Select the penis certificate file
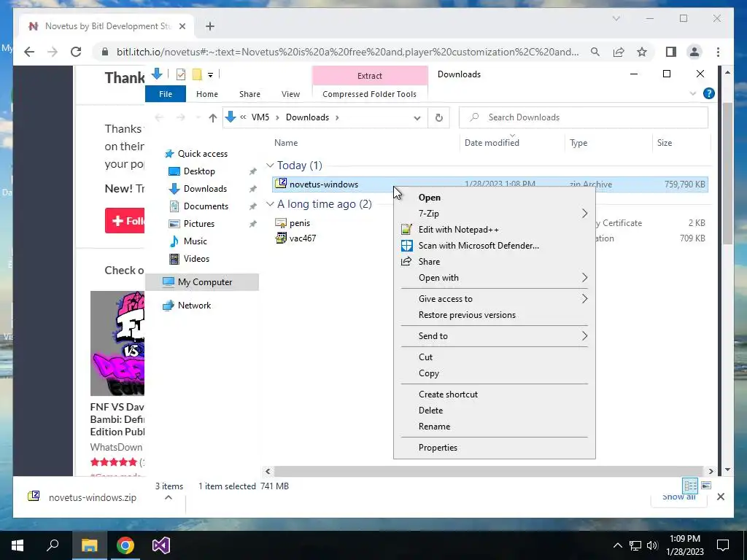 300,223
